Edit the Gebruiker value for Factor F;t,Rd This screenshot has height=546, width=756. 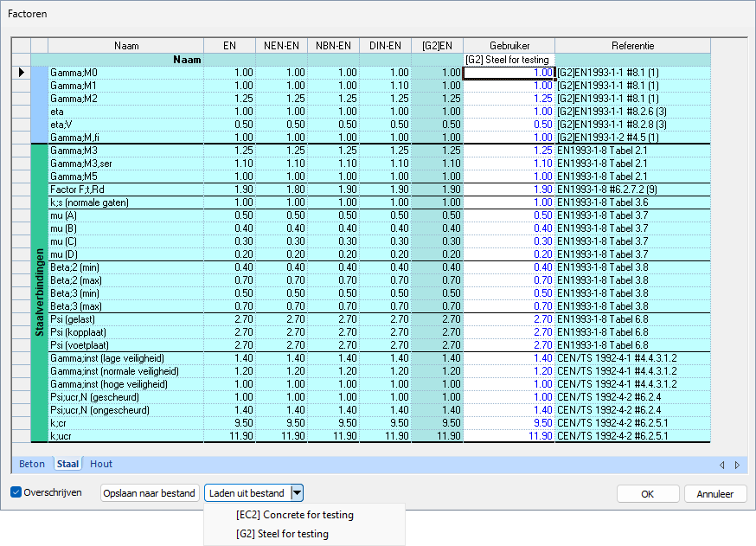(509, 189)
